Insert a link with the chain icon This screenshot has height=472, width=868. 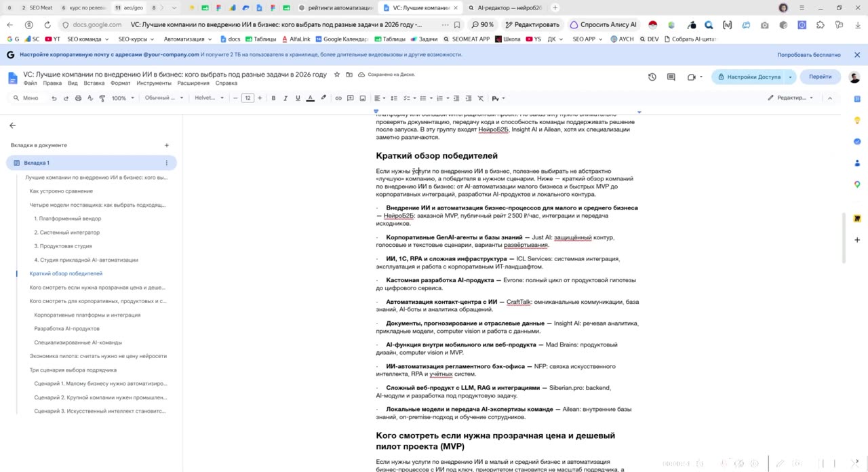click(338, 98)
